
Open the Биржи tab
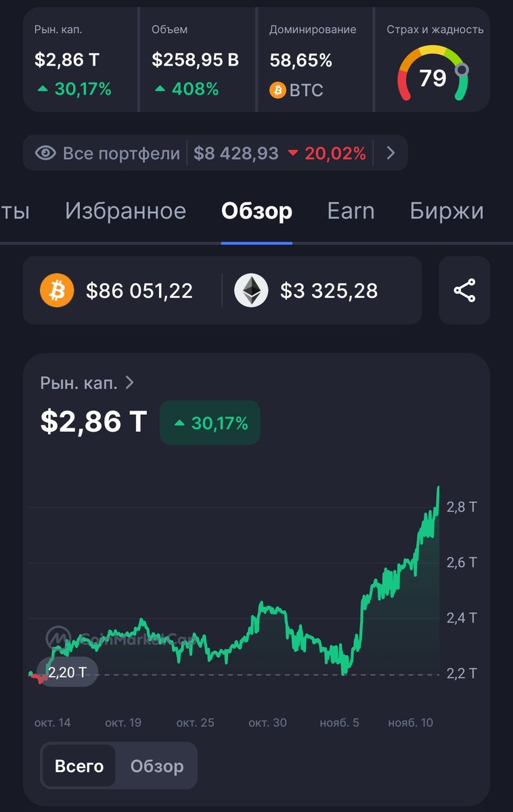[x=447, y=211]
